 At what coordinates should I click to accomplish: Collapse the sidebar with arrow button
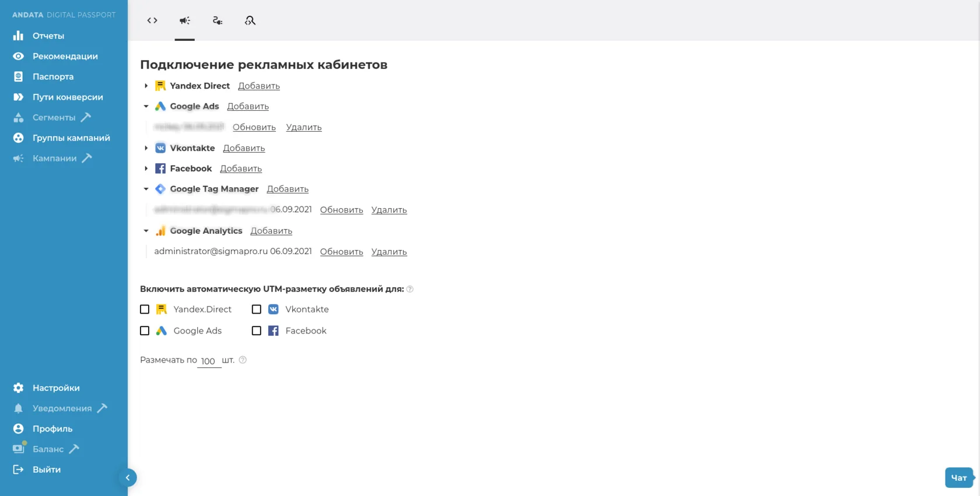(128, 478)
